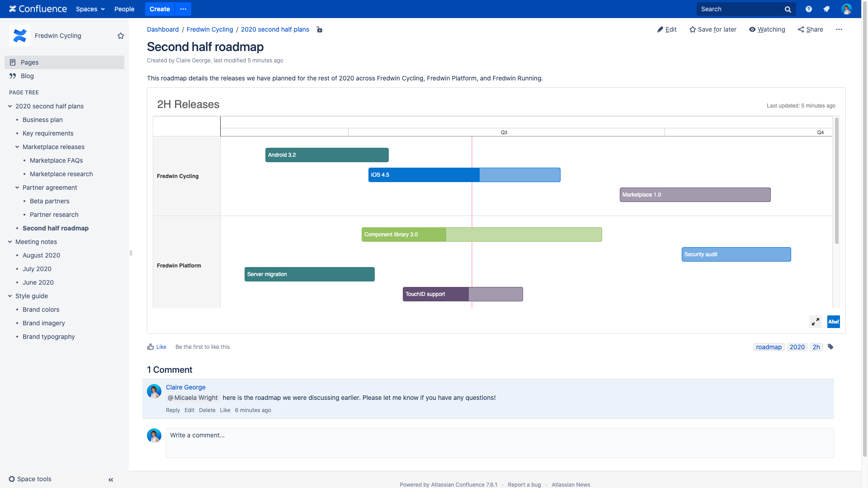
Task: Open notifications icon in top bar
Action: coord(826,9)
